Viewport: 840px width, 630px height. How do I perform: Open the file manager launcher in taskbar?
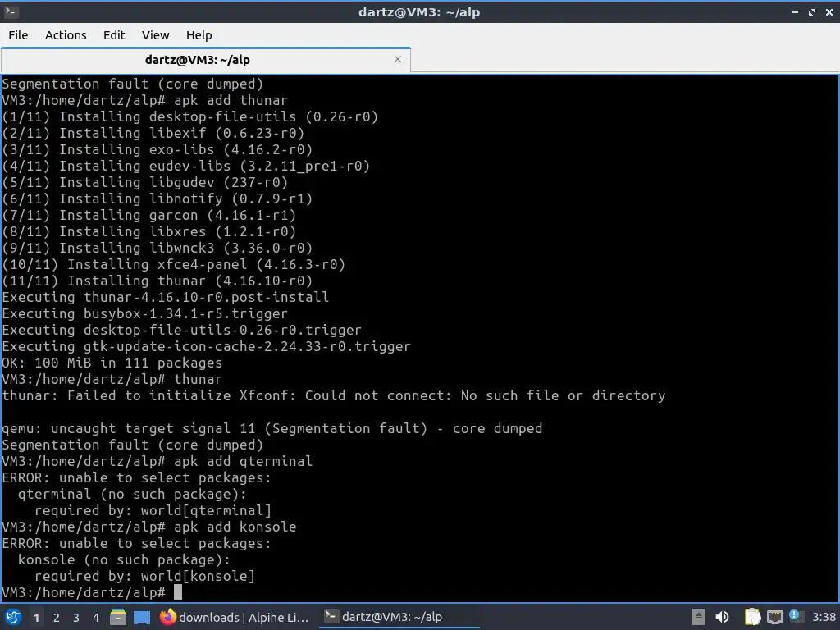tap(118, 617)
